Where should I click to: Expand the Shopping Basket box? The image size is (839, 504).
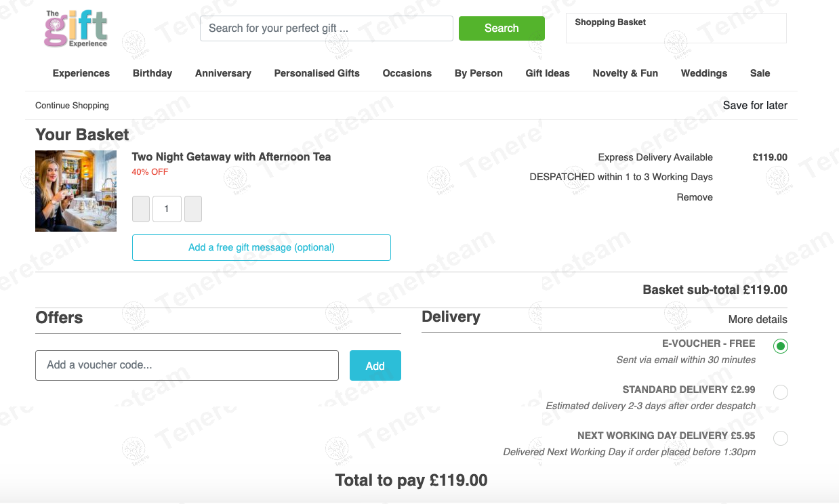(676, 28)
